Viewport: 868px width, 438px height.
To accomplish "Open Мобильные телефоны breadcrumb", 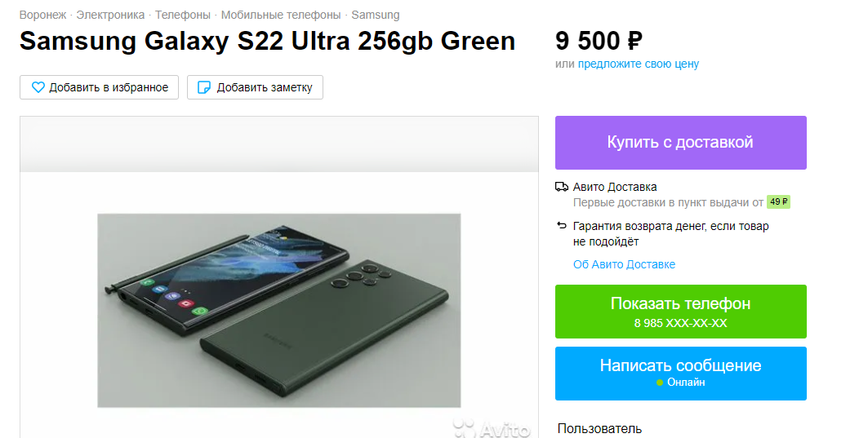I will [281, 15].
